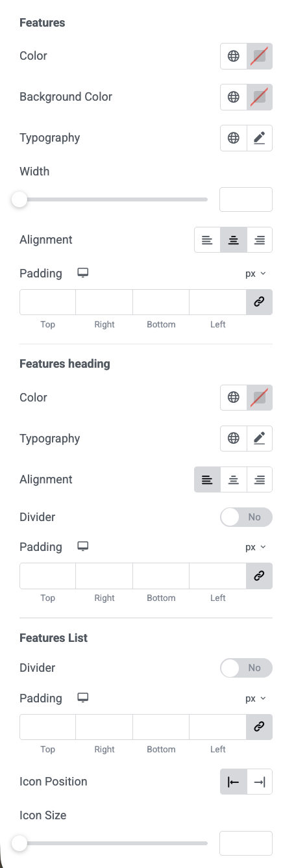The width and height of the screenshot is (283, 868).
Task: Click responsive device icon beside Features heading Padding
Action: 82,546
